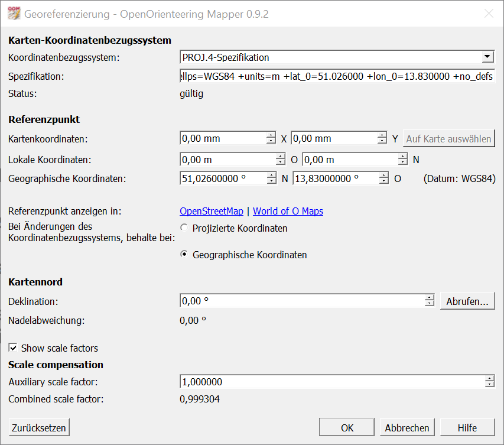The image size is (504, 445).
Task: Select Geographische Koordinaten radio button
Action: 185,255
